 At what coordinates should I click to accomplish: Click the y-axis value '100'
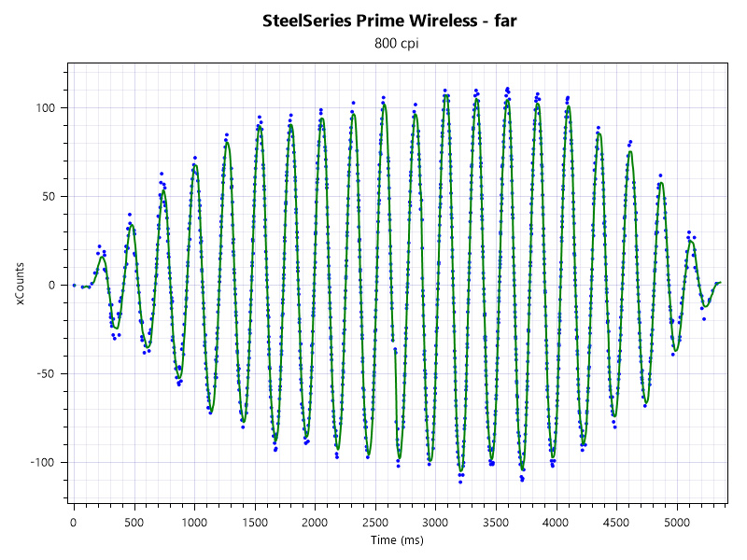46,107
